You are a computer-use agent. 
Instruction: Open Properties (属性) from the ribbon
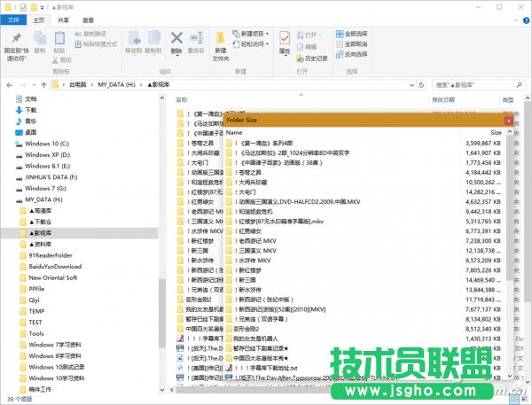pos(285,42)
